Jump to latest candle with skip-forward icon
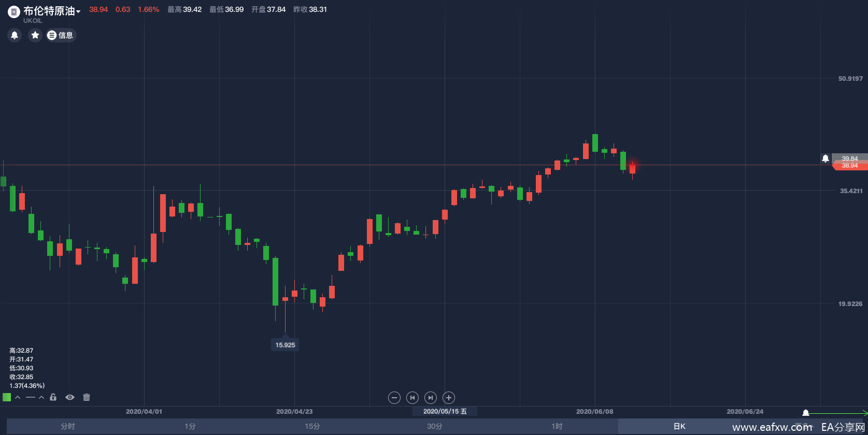Viewport: 868px width, 435px height. (431, 398)
